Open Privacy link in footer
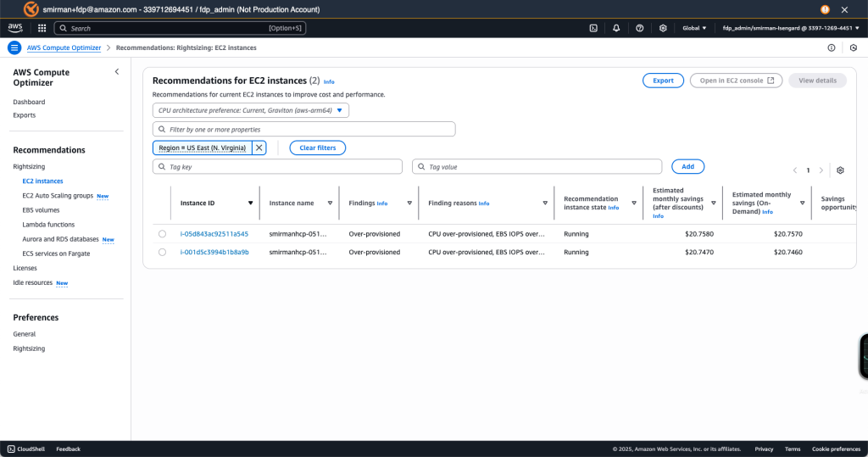Image resolution: width=868 pixels, height=457 pixels. [x=764, y=449]
